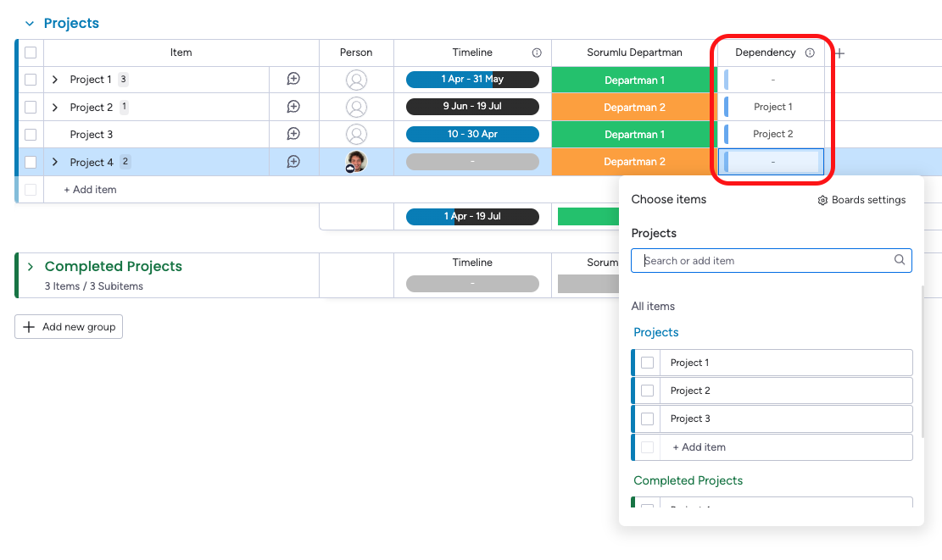Screen dimensions: 942x560
Task: Expand the Completed Projects group
Action: [30, 267]
